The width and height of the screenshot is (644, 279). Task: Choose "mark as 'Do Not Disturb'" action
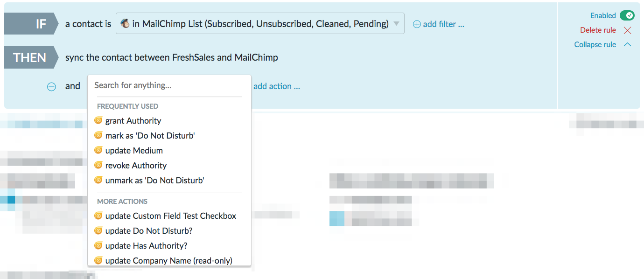(x=149, y=136)
